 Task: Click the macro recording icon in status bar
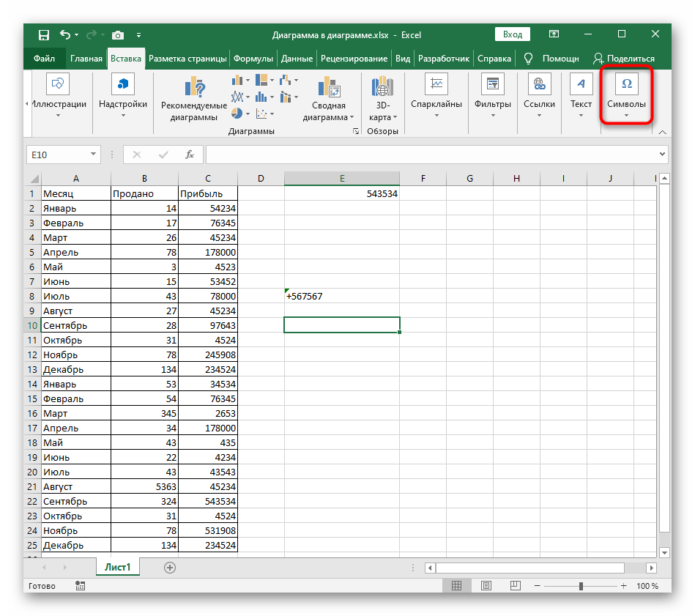[x=81, y=586]
